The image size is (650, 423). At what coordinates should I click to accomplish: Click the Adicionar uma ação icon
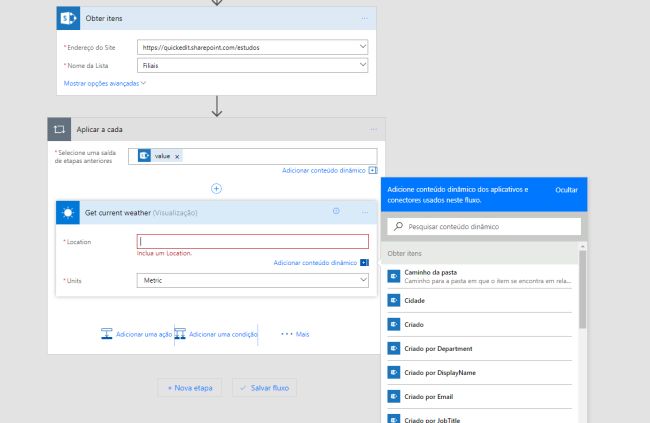107,333
